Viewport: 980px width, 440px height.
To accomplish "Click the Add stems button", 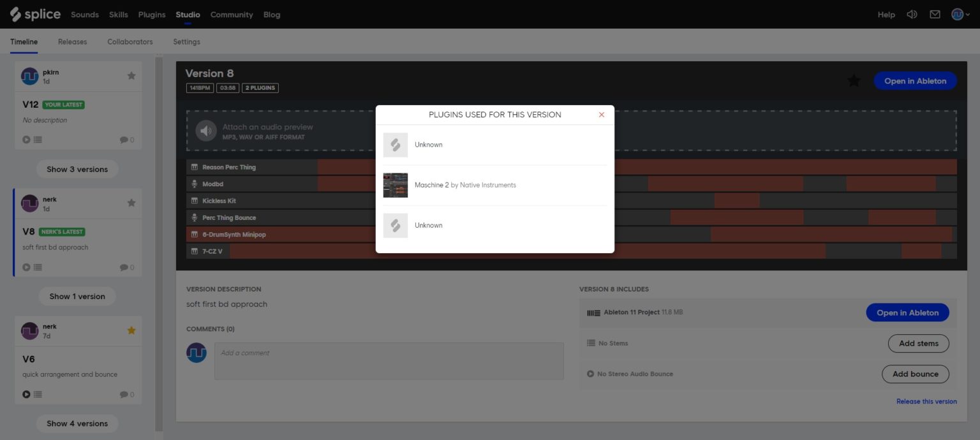I will (918, 343).
